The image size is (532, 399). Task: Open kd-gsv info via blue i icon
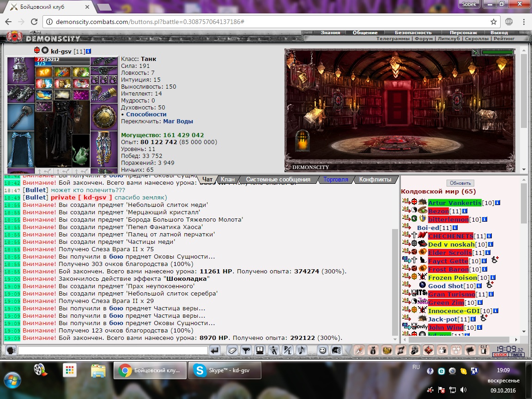[x=89, y=51]
